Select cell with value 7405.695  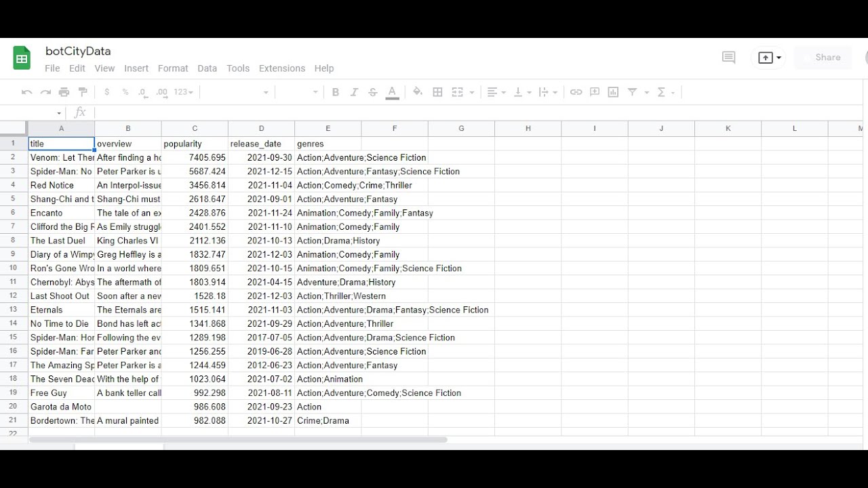[x=195, y=158]
